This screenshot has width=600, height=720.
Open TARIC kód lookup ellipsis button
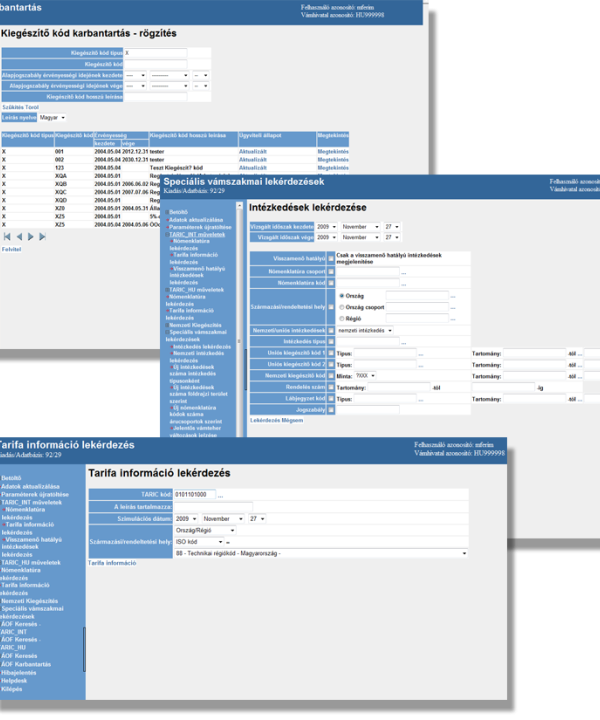220,494
